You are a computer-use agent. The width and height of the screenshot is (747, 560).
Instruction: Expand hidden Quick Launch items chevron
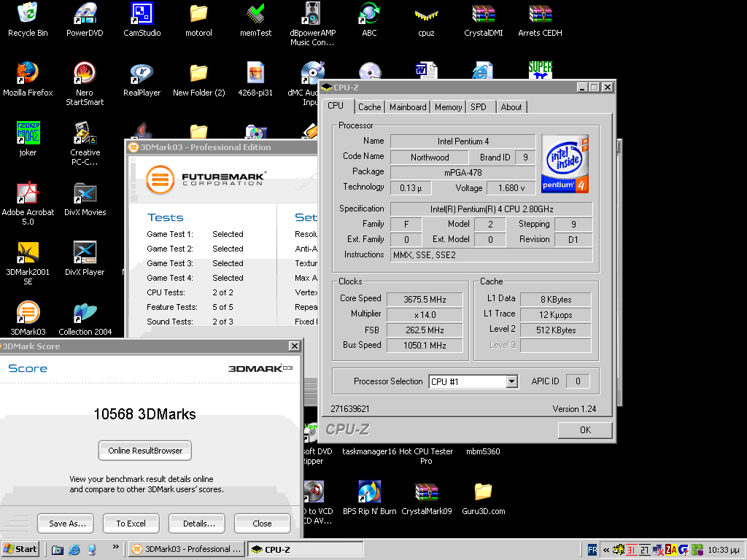click(115, 546)
